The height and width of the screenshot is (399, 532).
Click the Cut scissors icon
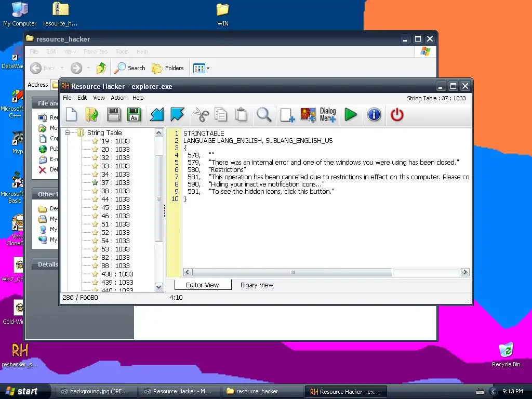201,115
